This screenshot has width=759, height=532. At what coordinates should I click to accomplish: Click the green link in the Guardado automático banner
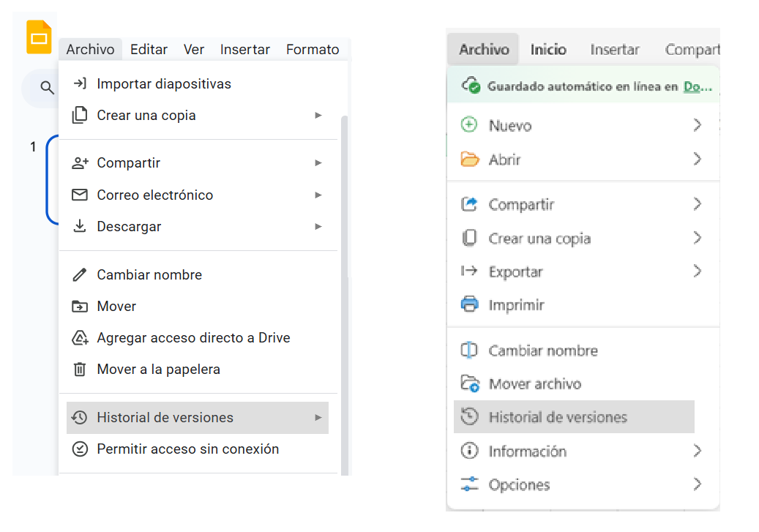coord(697,86)
